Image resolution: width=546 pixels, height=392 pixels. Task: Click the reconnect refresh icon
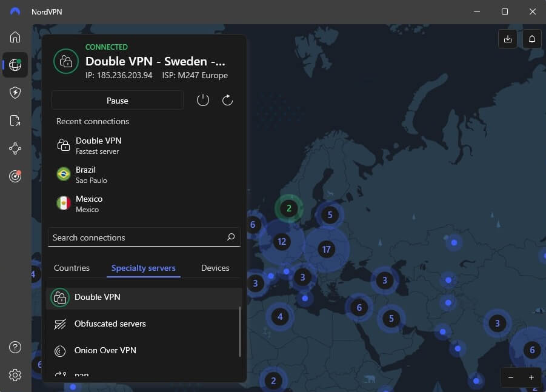(x=227, y=100)
